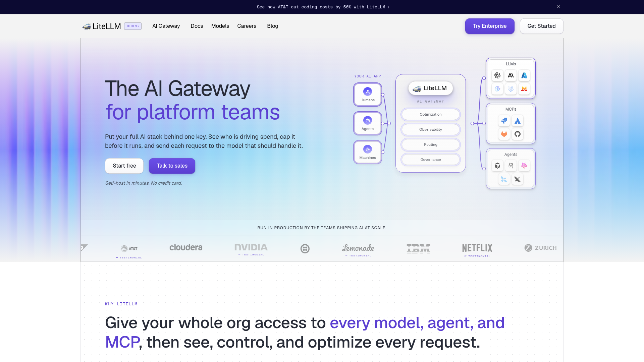Click the MCPs group heading
The width and height of the screenshot is (644, 362).
(x=511, y=109)
